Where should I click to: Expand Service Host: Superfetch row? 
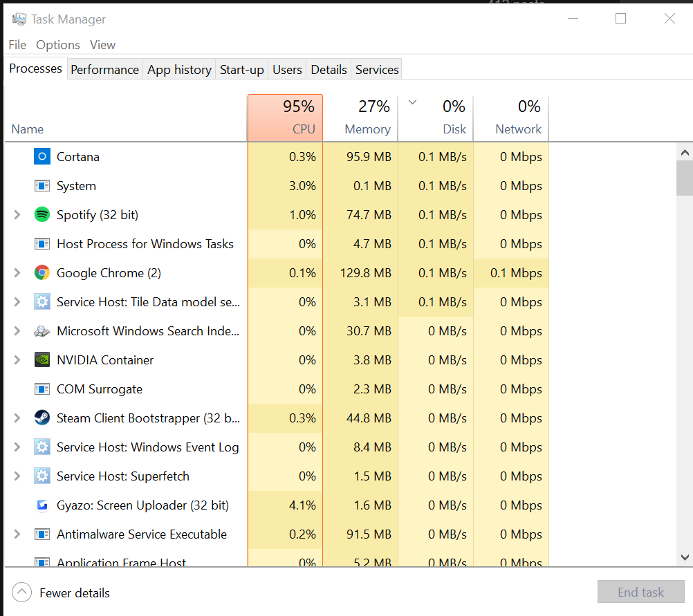click(17, 476)
